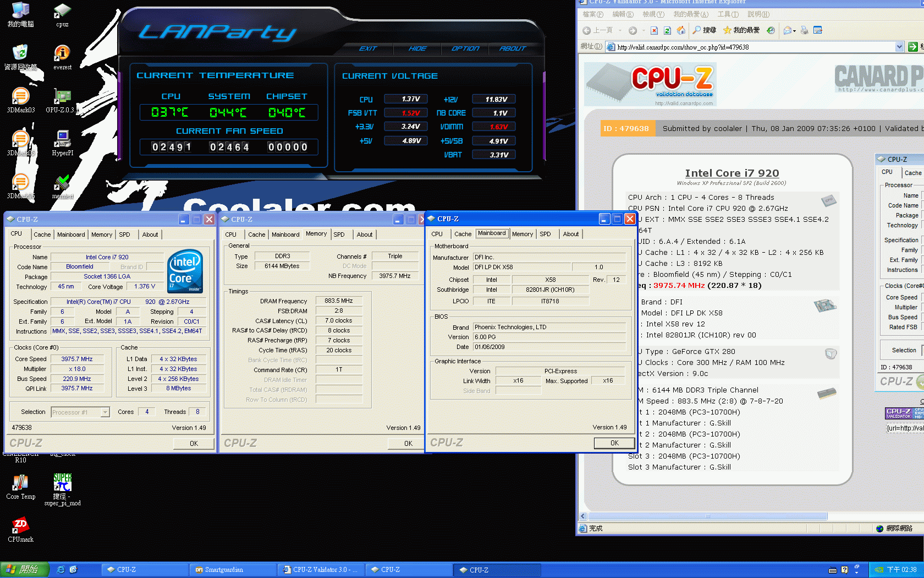Click the IE Print icon

[x=805, y=30]
